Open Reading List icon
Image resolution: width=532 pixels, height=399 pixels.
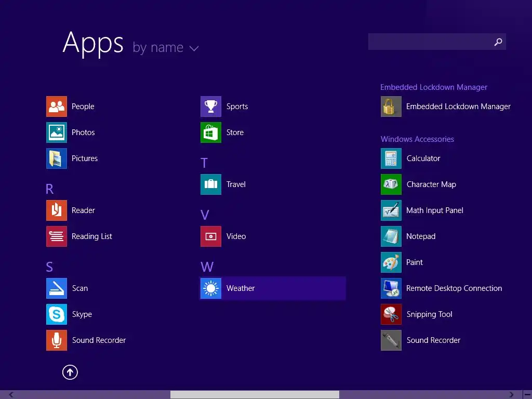(x=56, y=236)
